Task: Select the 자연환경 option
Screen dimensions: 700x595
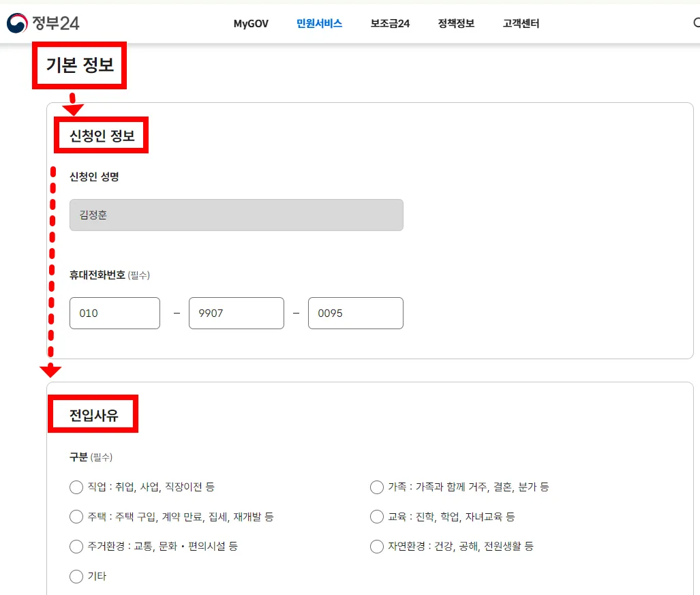Action: click(x=376, y=546)
